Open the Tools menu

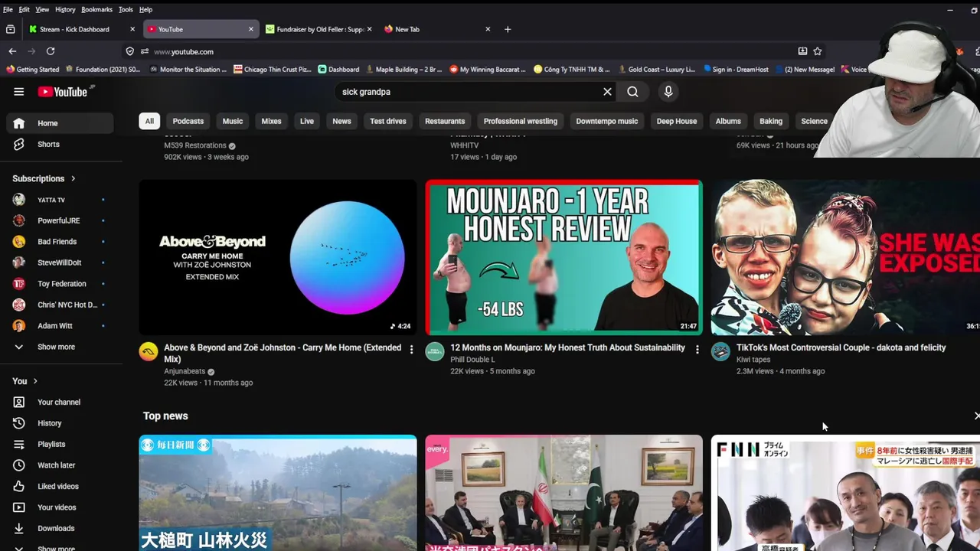click(126, 9)
